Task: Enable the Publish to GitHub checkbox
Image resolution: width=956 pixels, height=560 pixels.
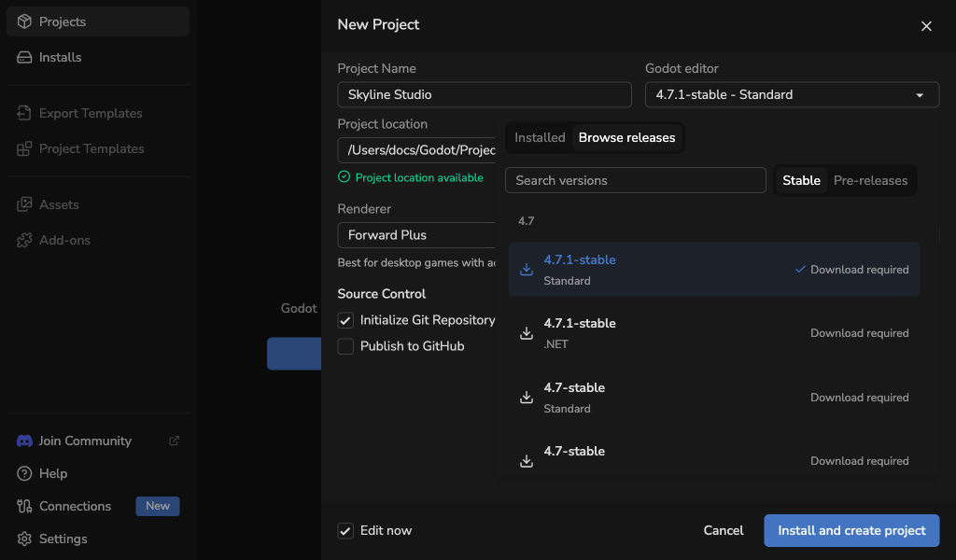Action: point(345,346)
